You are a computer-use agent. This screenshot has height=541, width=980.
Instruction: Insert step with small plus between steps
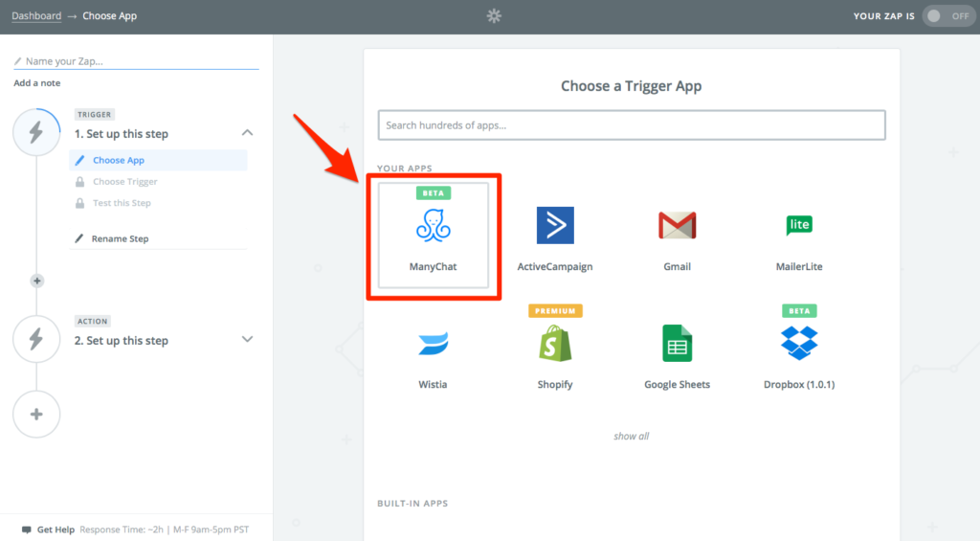point(37,281)
